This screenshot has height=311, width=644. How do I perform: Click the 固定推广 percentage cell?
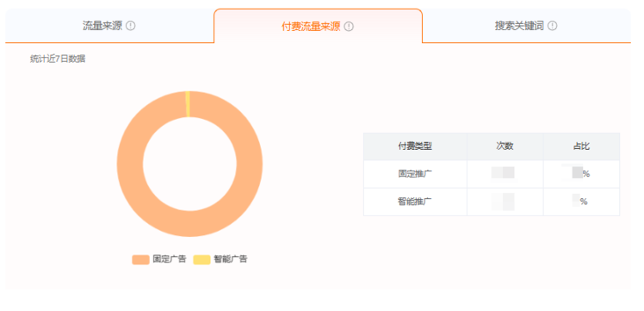(581, 174)
